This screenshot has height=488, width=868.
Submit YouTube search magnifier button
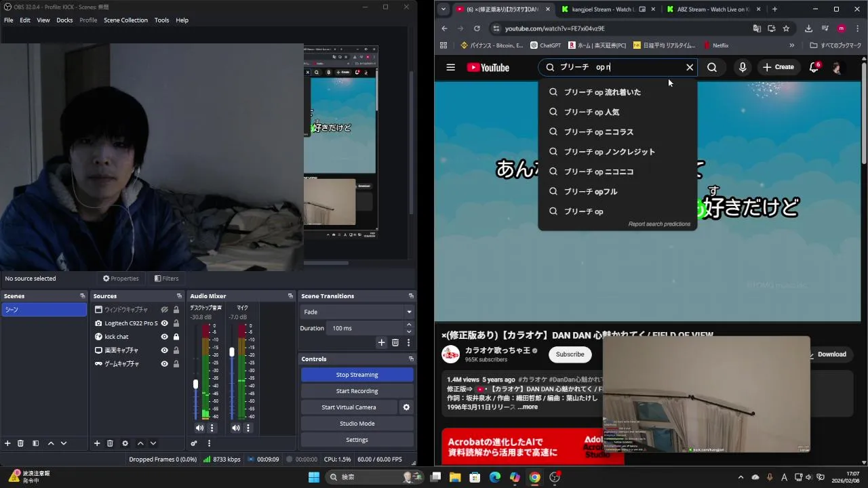click(x=712, y=67)
